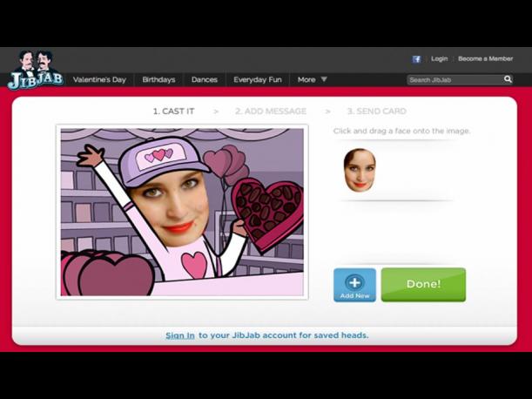The height and width of the screenshot is (399, 532).
Task: Click the Login link
Action: pyautogui.click(x=439, y=59)
